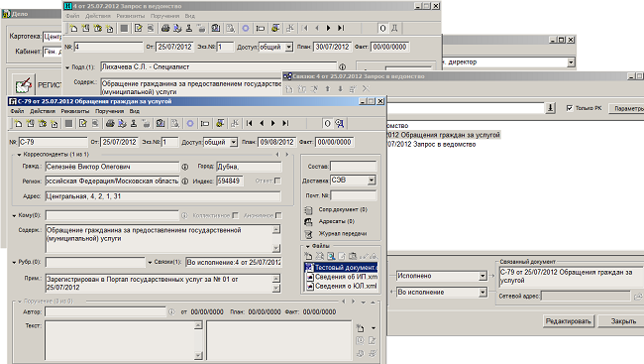
Task: Open Поручения menu in С-79 window
Action: [109, 111]
